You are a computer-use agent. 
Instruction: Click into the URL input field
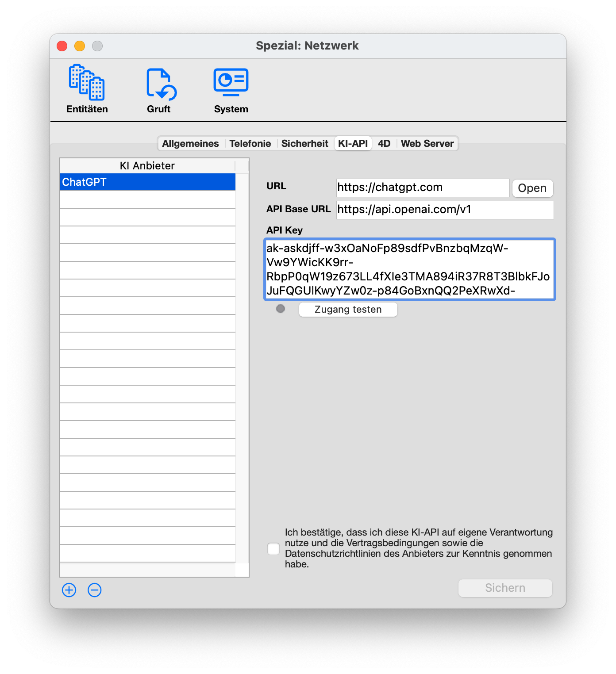423,188
